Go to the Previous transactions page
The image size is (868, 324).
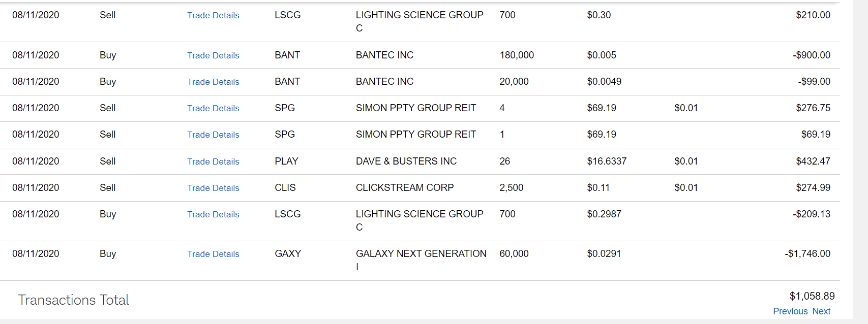tap(790, 311)
